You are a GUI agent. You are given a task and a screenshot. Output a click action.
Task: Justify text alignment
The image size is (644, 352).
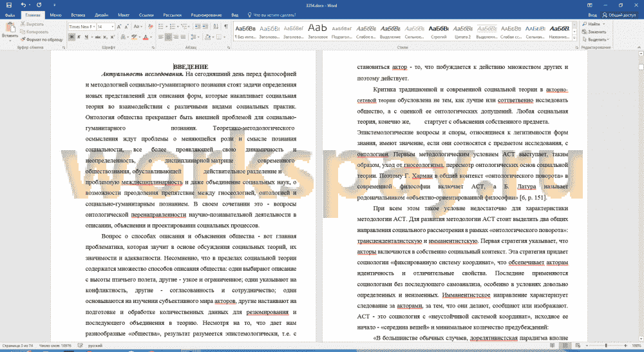coord(183,37)
